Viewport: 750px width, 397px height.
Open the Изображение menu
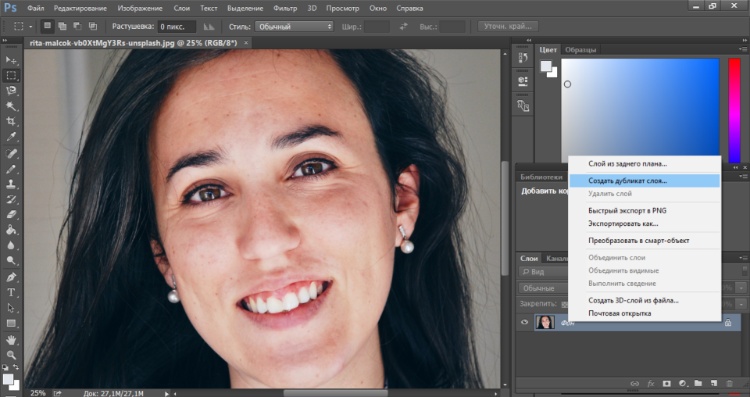click(140, 8)
